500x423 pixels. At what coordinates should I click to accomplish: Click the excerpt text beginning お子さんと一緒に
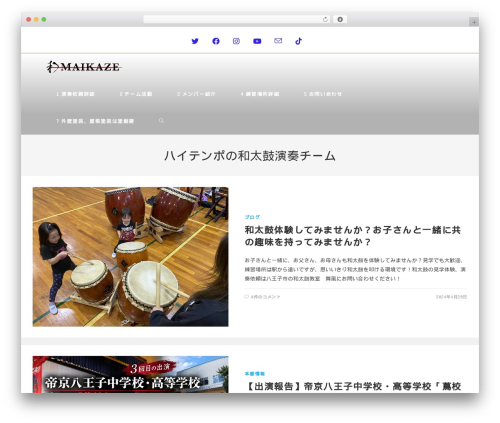pos(355,269)
